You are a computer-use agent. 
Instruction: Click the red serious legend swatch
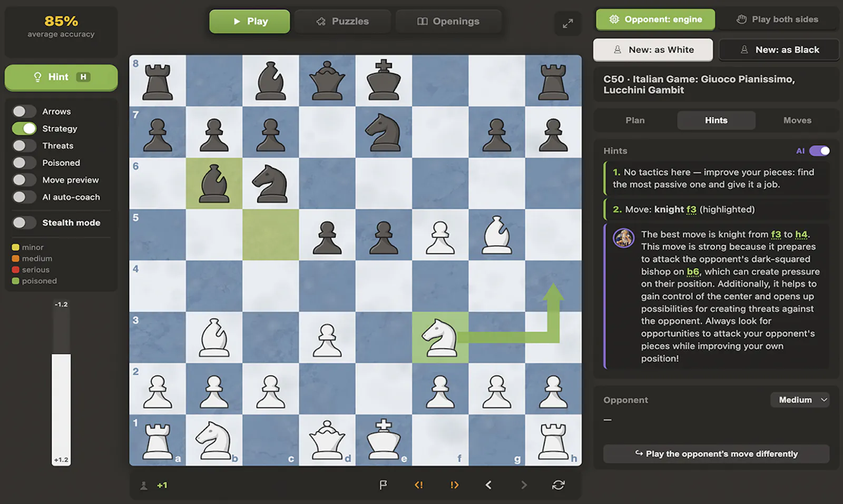click(x=16, y=270)
